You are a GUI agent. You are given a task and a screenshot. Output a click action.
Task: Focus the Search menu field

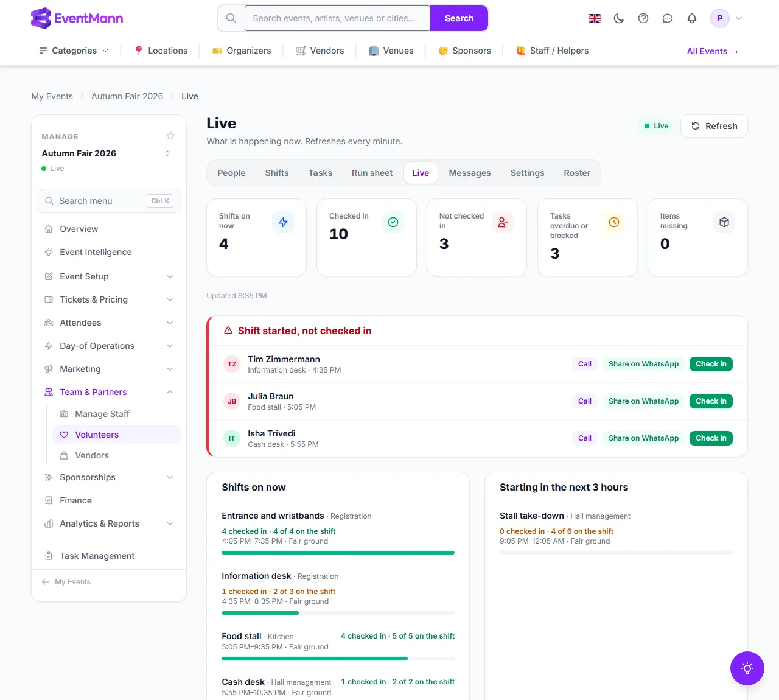(x=109, y=201)
